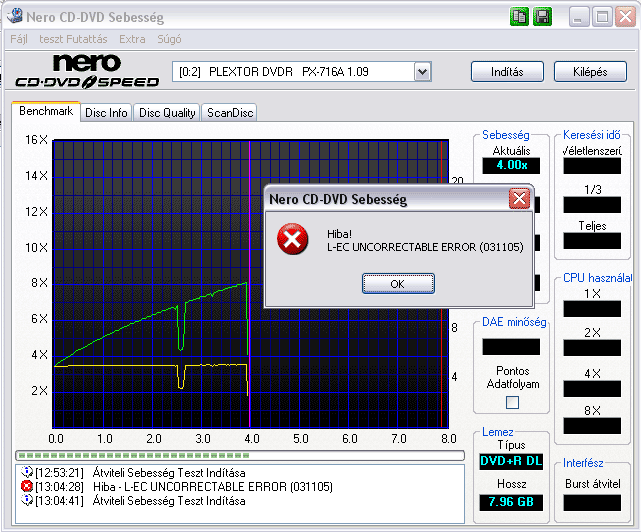
Task: Click the copy results icon in title bar
Action: [x=519, y=17]
